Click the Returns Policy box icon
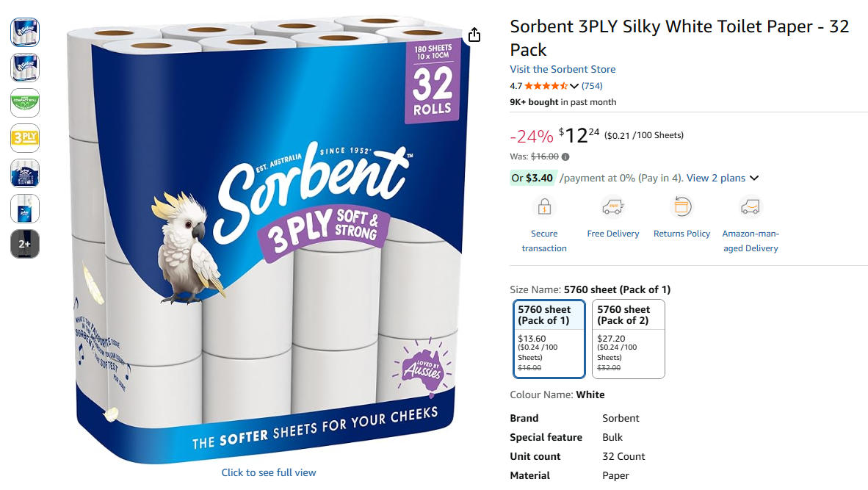The image size is (868, 490). 682,207
